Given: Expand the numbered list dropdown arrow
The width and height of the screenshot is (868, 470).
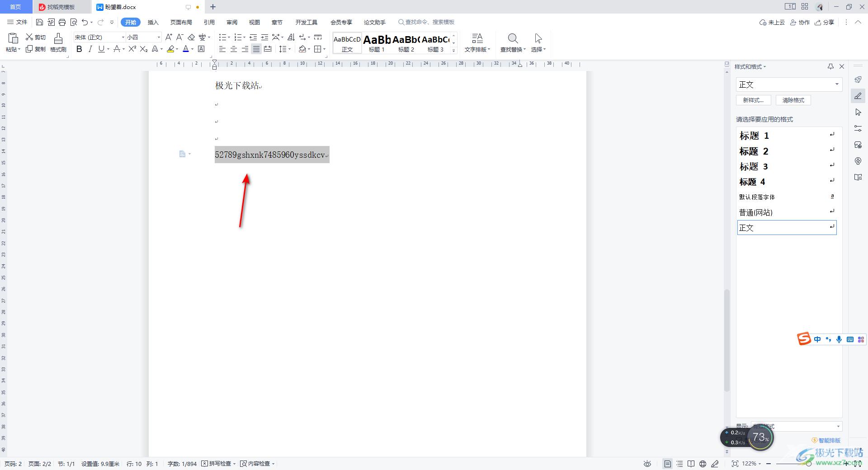Looking at the screenshot, I should tap(244, 37).
